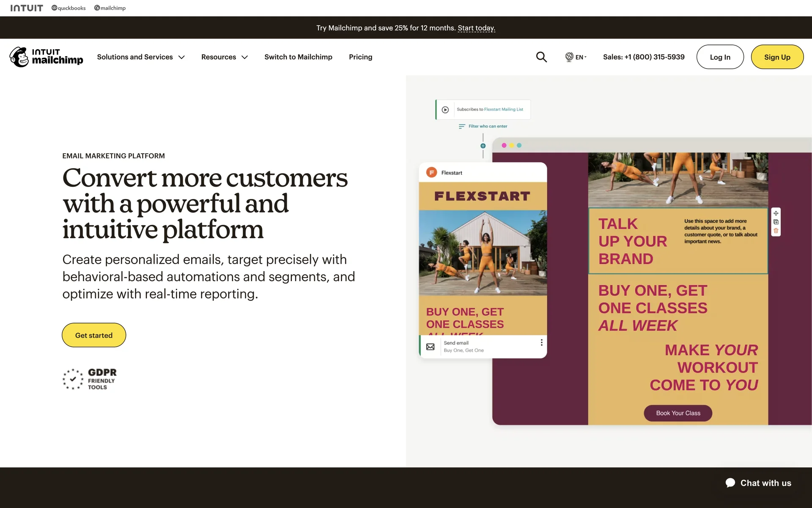This screenshot has height=508, width=812.
Task: Select Switch to Mailchimp in the navigation
Action: 298,57
